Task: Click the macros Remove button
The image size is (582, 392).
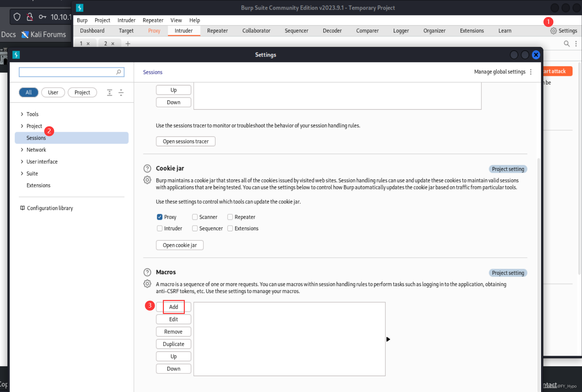Action: coord(174,332)
